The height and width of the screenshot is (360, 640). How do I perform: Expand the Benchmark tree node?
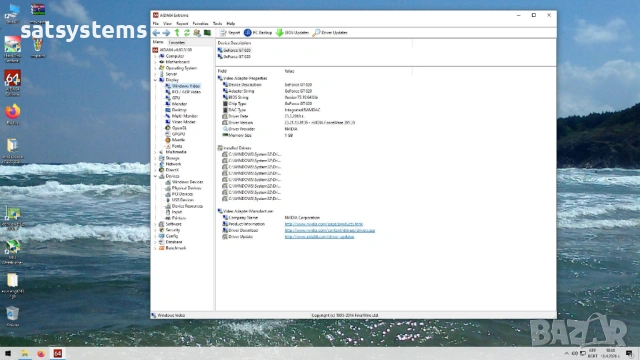[x=156, y=248]
